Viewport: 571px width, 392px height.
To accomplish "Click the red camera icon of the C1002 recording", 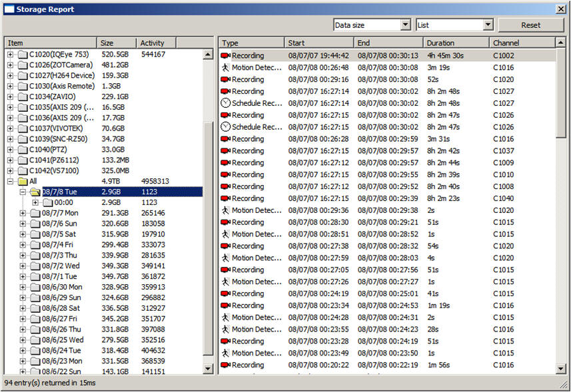I will (225, 56).
